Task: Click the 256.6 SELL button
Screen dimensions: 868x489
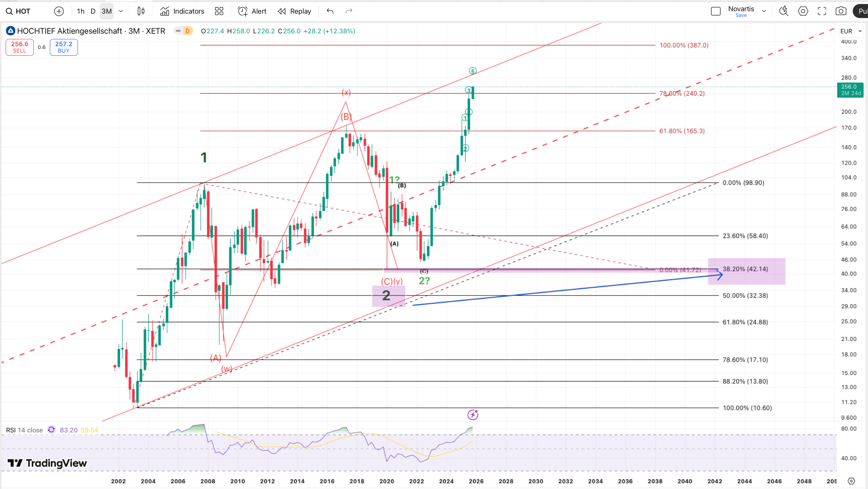Action: (20, 47)
